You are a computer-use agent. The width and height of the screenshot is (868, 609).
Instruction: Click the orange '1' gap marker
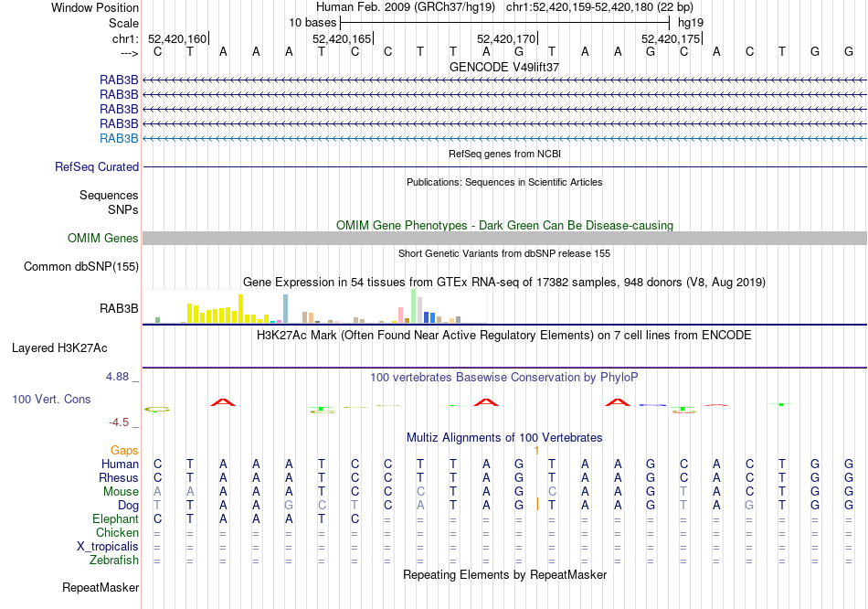536,451
